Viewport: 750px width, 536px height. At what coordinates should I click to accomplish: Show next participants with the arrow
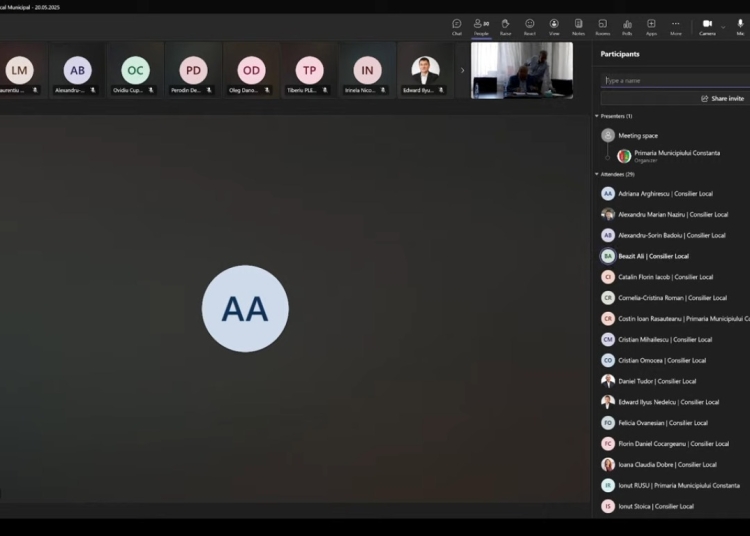pos(462,70)
